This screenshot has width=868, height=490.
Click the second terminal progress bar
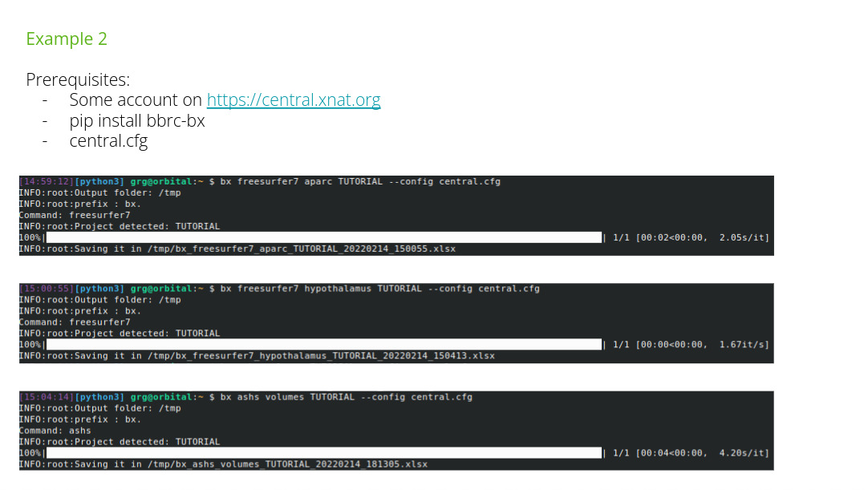324,344
